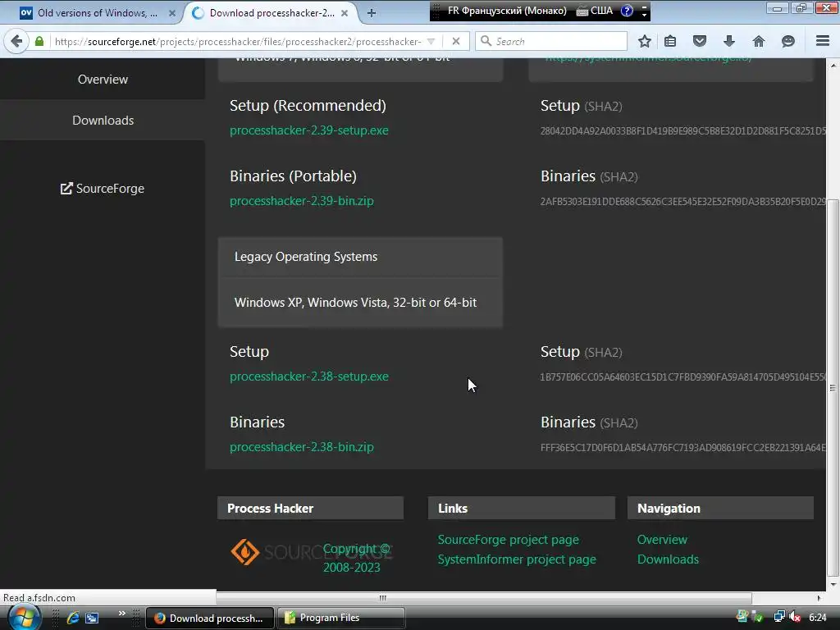Download processhacker-2.39-bin.zip

(x=302, y=201)
